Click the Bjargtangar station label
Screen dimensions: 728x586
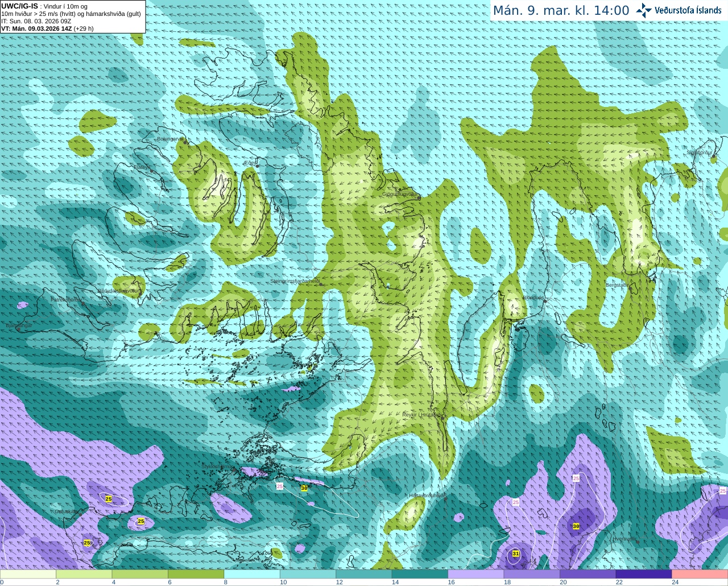tap(19, 325)
